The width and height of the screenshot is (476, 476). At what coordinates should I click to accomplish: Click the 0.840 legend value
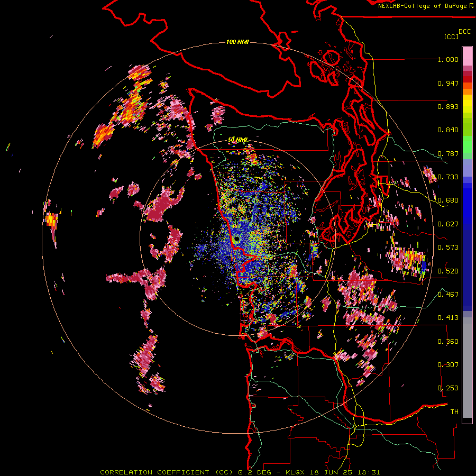coord(448,130)
